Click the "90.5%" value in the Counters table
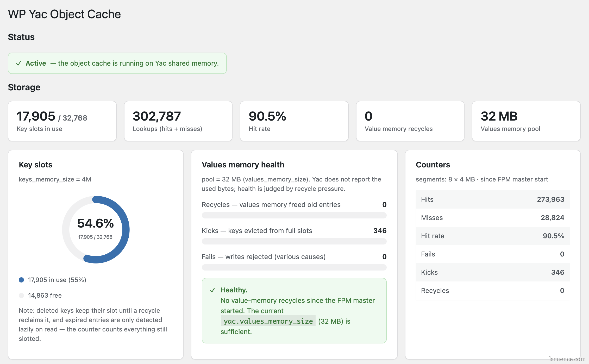 [x=553, y=236]
